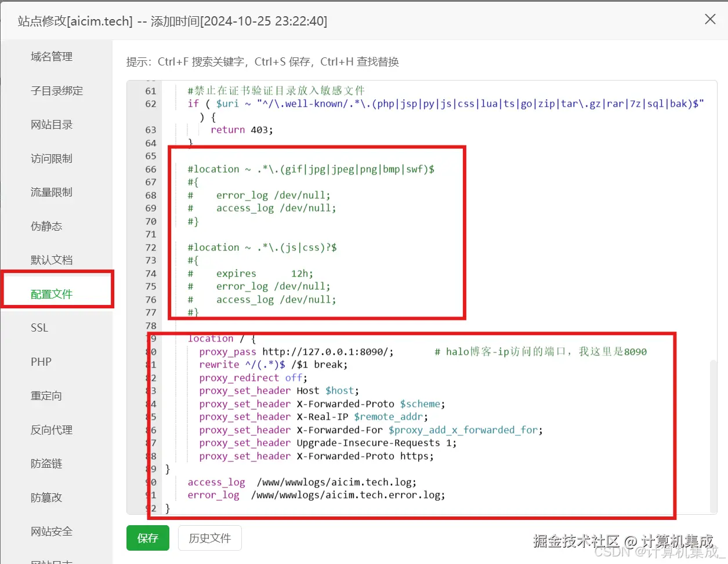Open the 网站安全 tab
The width and height of the screenshot is (728, 564).
click(x=52, y=532)
